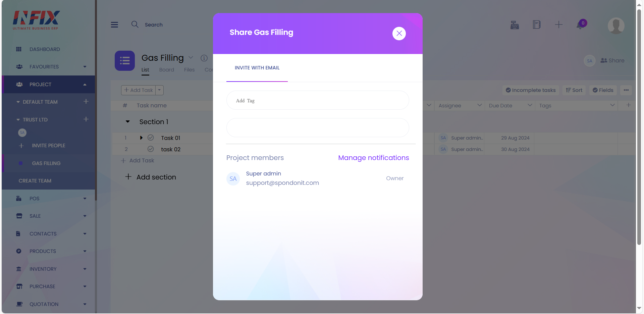
Task: Click the plus quick-add icon in header
Action: click(x=559, y=24)
